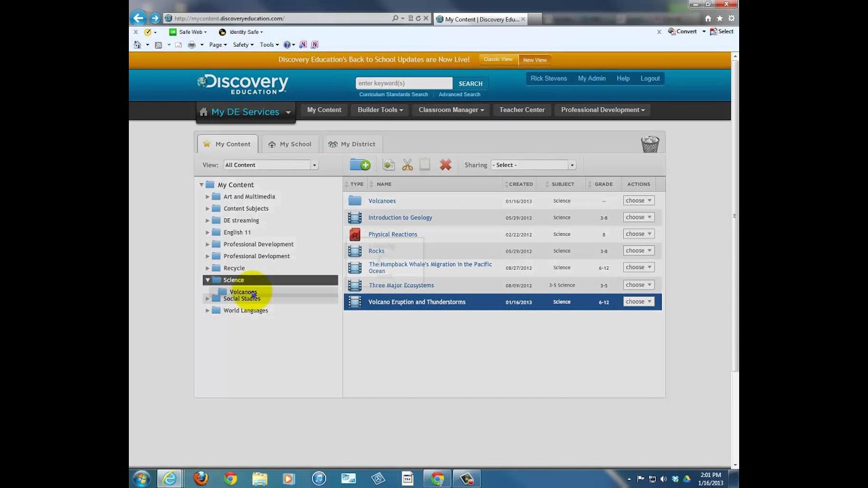Open the My Admin link
The image size is (868, 488).
[591, 79]
